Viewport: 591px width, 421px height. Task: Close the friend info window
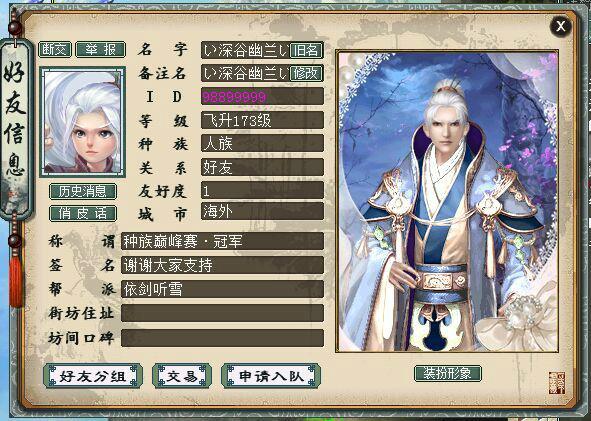(x=560, y=26)
